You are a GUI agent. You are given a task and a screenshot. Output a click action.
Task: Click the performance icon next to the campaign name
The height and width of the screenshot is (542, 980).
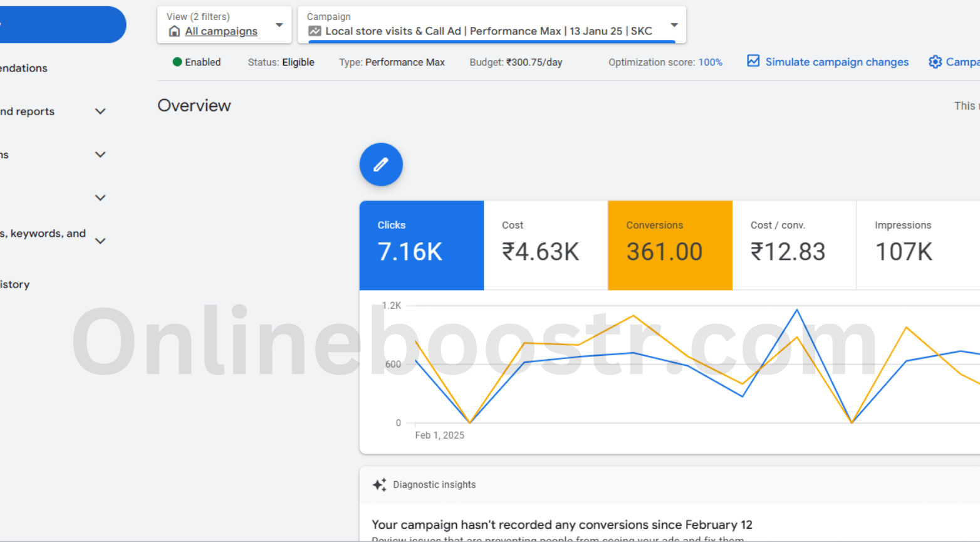[315, 30]
